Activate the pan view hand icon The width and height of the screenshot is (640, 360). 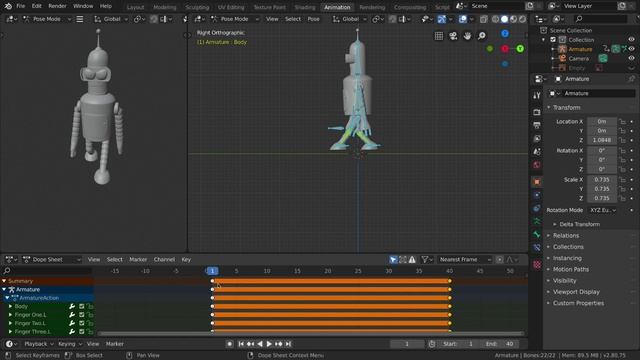tap(467, 36)
